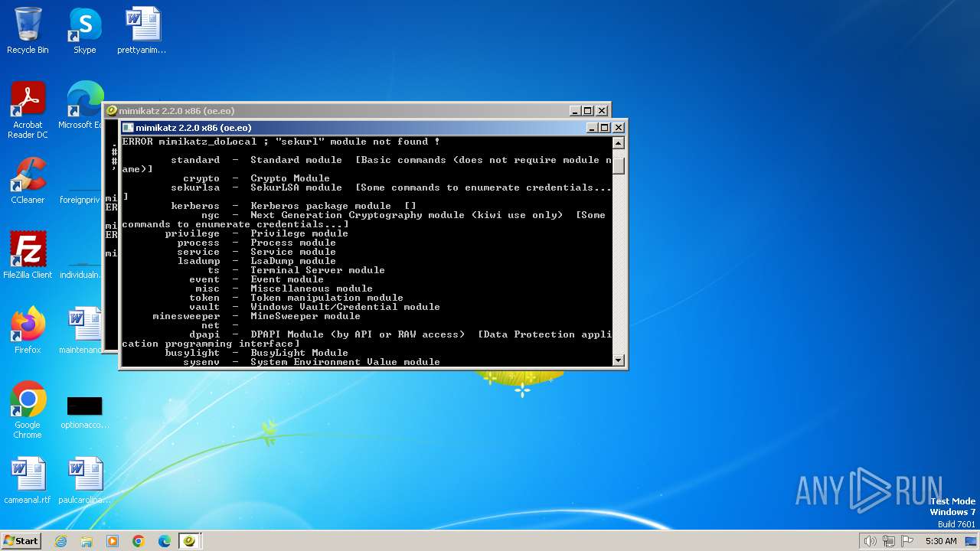980x551 pixels.
Task: Launch Firefox from the desktop
Action: [28, 330]
